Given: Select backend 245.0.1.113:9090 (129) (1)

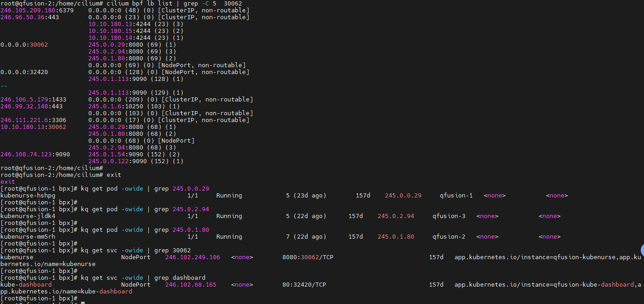Looking at the screenshot, I should pos(135,92).
